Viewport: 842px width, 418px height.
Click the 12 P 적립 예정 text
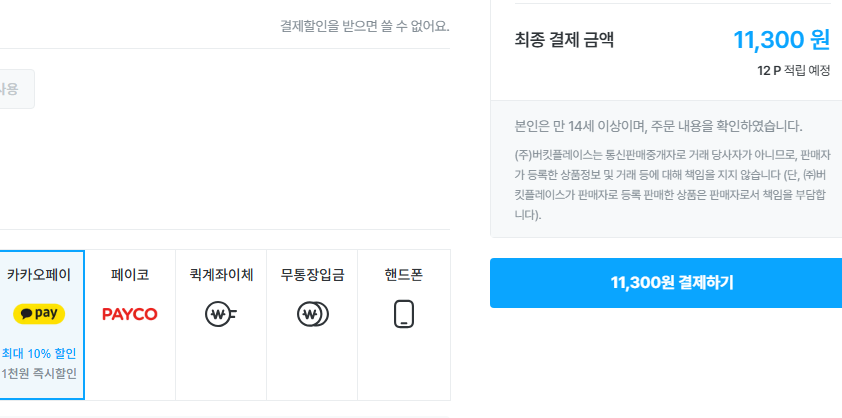tap(794, 71)
